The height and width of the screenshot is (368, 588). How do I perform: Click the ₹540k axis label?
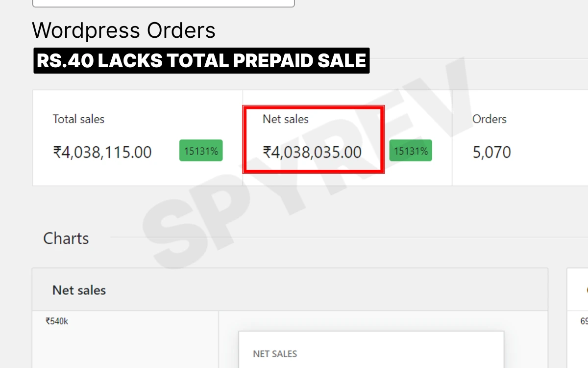(57, 321)
